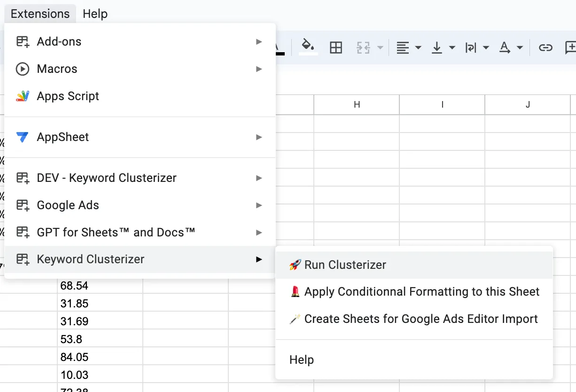Click the lipstick icon beside Apply Conditionnal Formatting
This screenshot has width=576, height=392.
(295, 292)
